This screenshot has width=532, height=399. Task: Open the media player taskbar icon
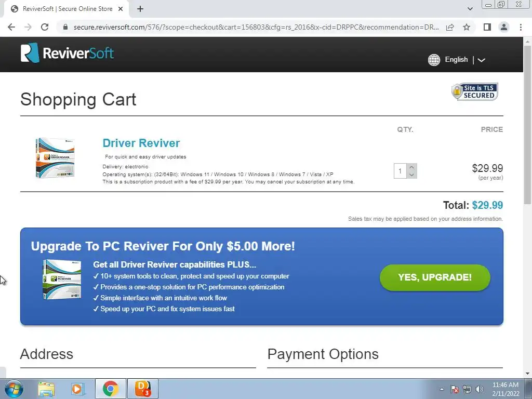pyautogui.click(x=78, y=389)
